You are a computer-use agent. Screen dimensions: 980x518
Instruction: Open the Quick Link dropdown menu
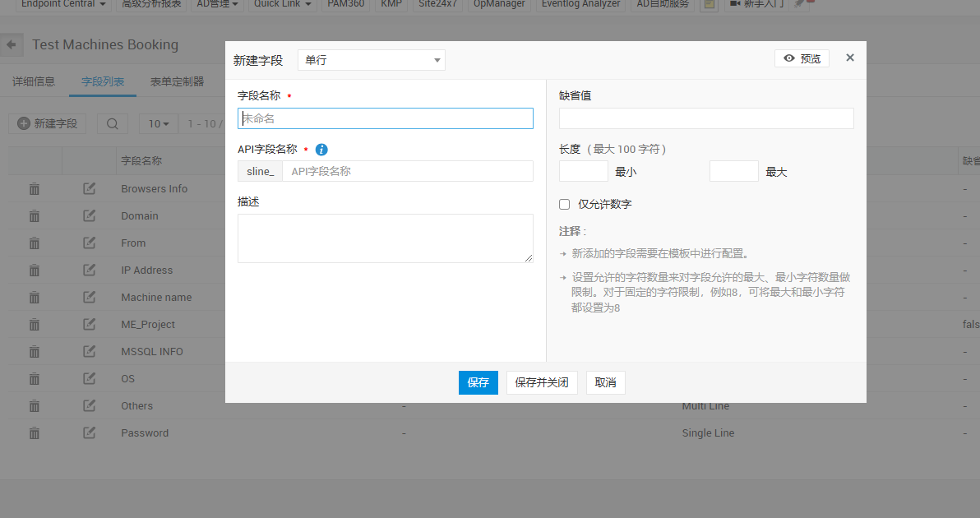(x=283, y=4)
